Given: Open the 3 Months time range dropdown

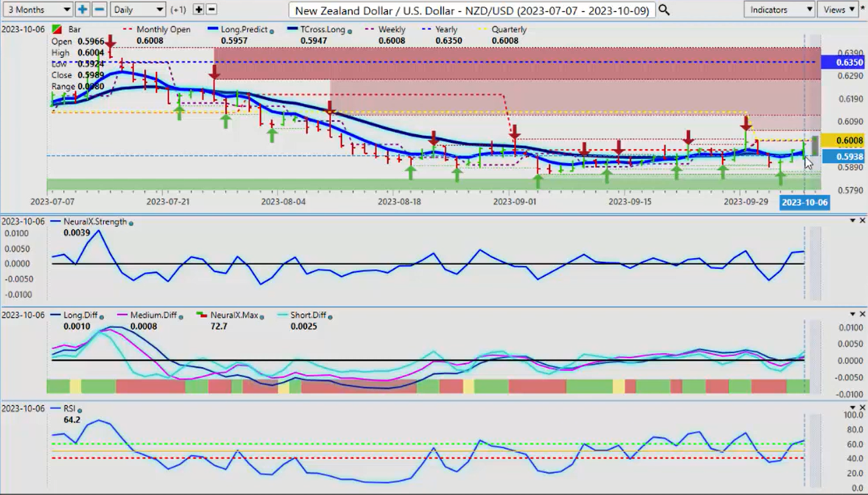Looking at the screenshot, I should point(37,10).
